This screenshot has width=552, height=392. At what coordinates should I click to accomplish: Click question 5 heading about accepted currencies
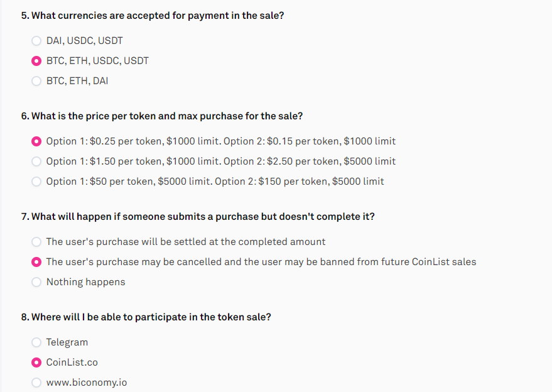point(153,16)
